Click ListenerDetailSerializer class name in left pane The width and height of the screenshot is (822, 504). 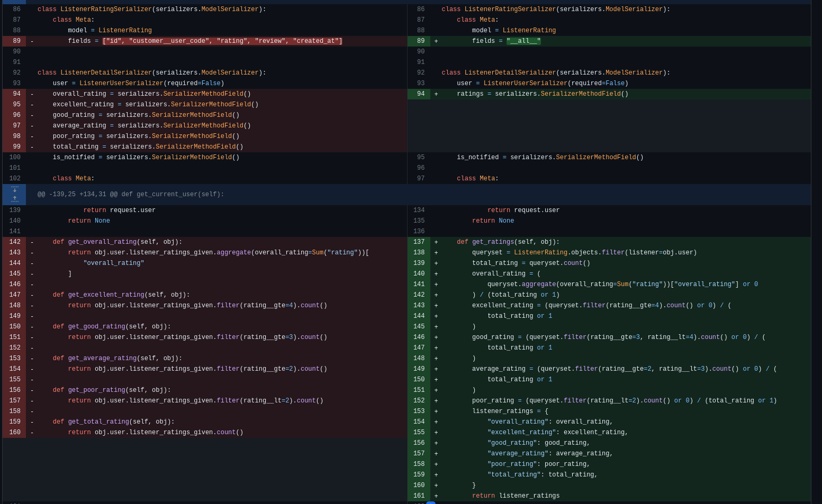pyautogui.click(x=106, y=73)
